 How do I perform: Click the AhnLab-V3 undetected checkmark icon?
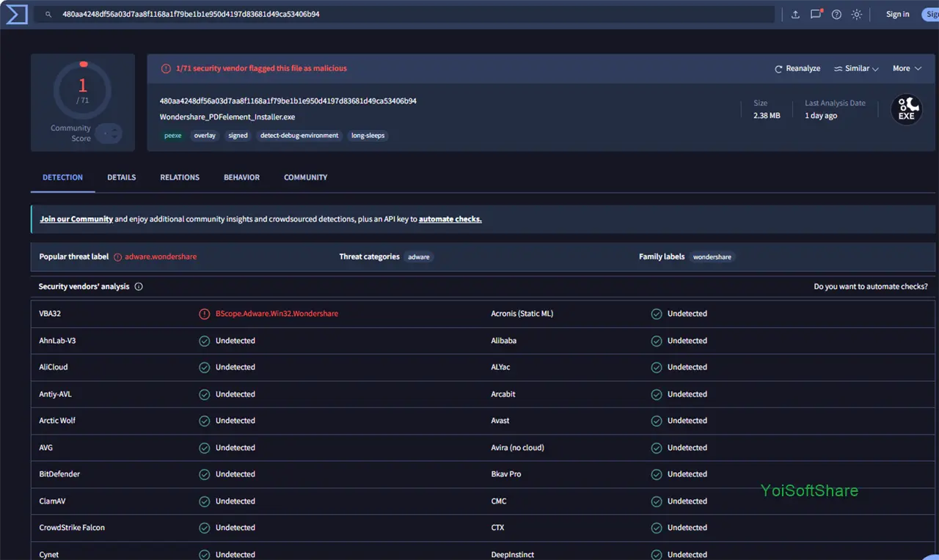(205, 341)
